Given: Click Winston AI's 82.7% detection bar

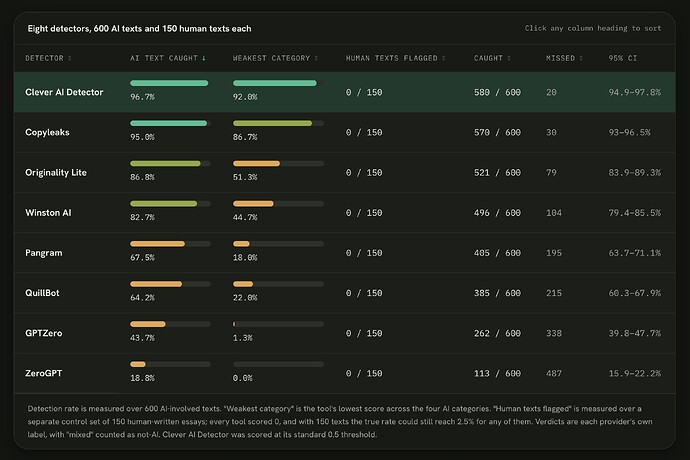Looking at the screenshot, I should (170, 204).
